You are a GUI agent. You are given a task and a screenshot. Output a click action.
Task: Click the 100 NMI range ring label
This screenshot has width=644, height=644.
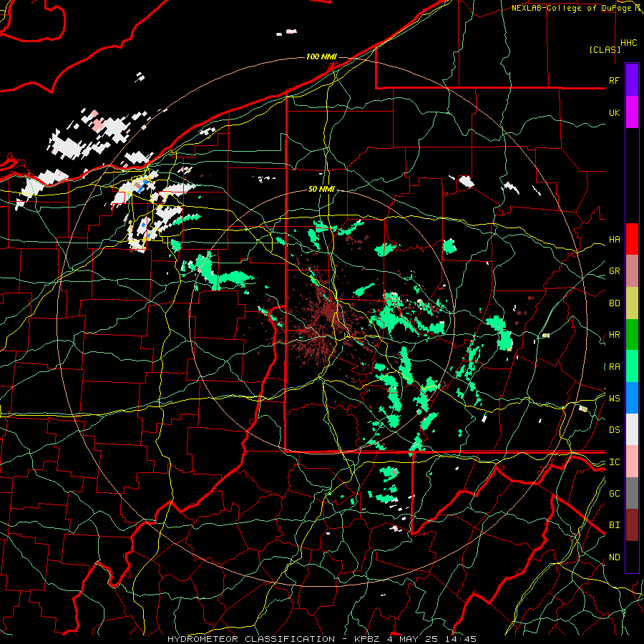coord(321,57)
